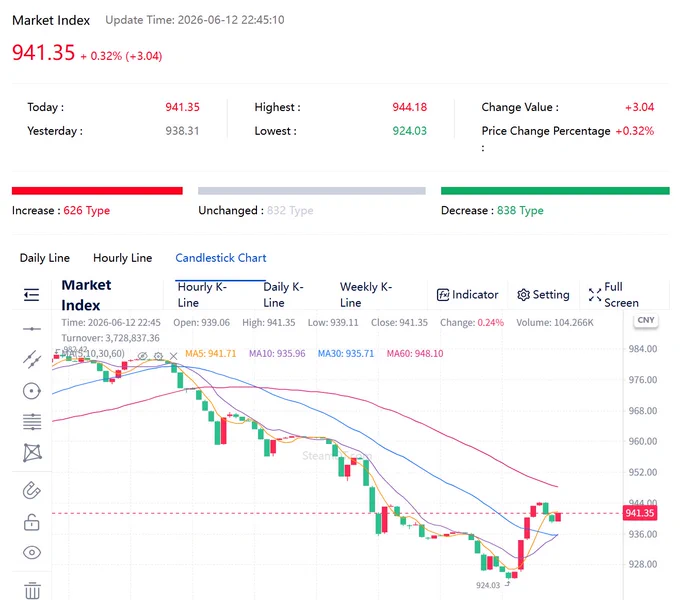Enable the magnet snap mode
The image size is (680, 600).
(32, 490)
